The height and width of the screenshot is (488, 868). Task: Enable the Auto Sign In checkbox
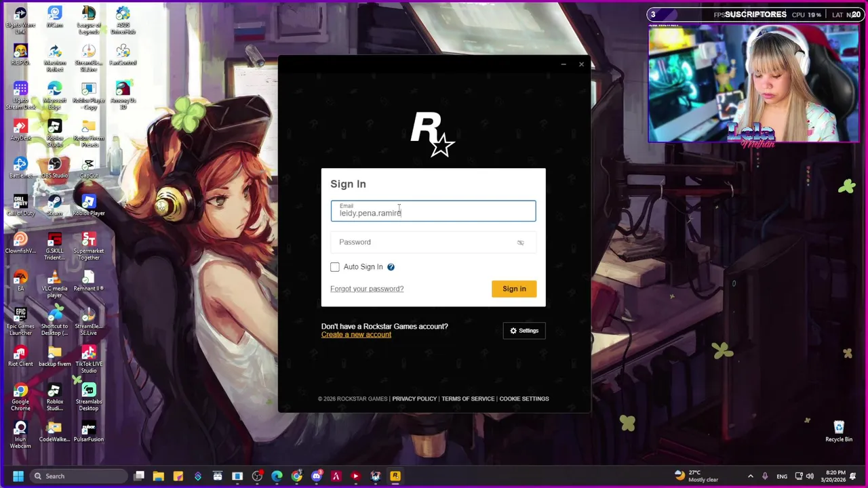tap(335, 267)
